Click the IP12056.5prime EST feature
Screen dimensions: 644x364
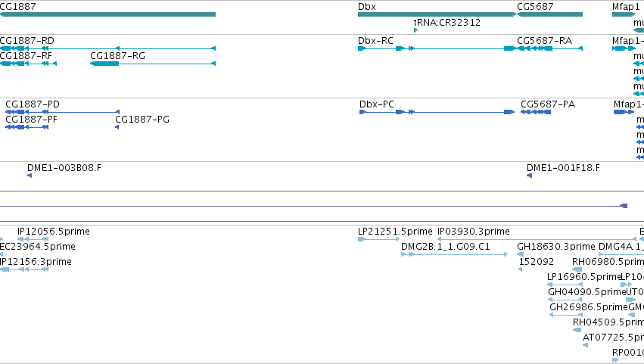coord(33,239)
